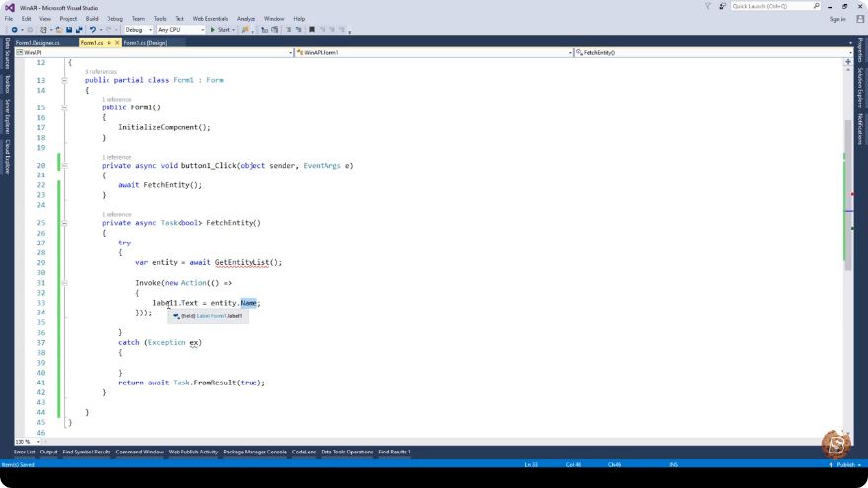868x488 pixels.
Task: Open the Debug menu
Action: 114,19
